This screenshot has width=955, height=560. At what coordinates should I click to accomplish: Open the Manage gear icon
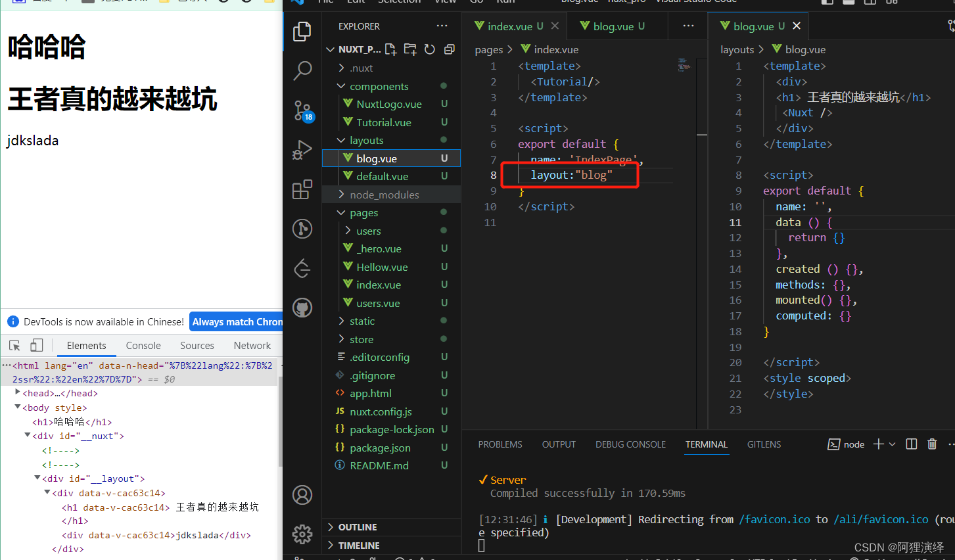(x=302, y=534)
